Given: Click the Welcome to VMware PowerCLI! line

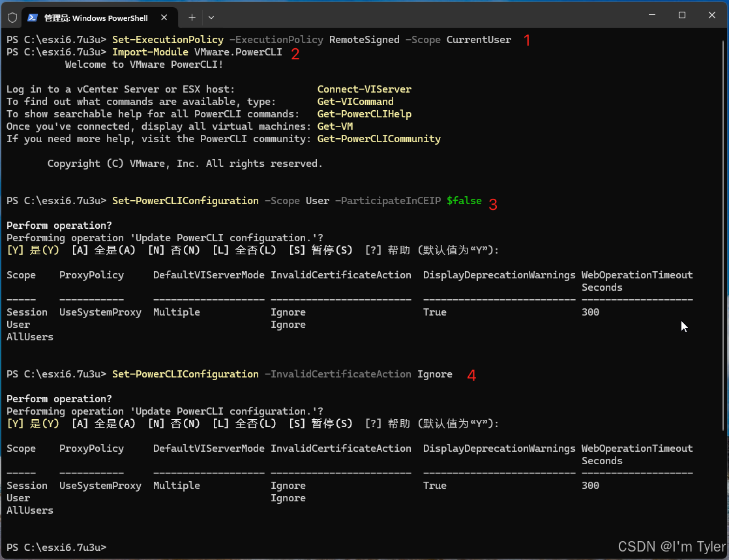Looking at the screenshot, I should (x=144, y=65).
